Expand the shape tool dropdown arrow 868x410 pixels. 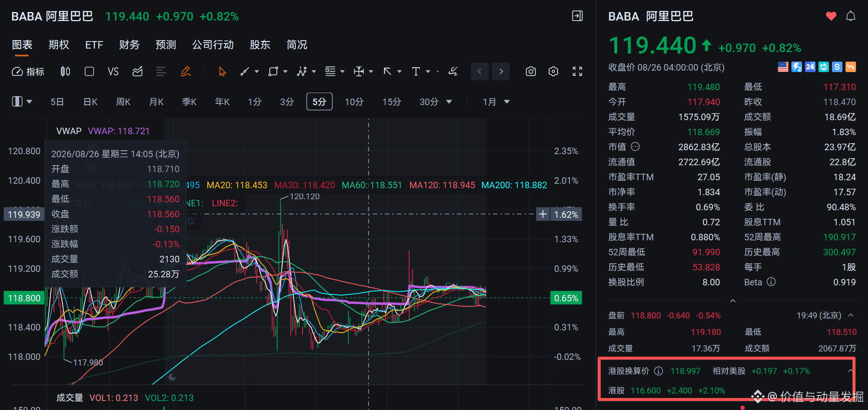click(285, 72)
